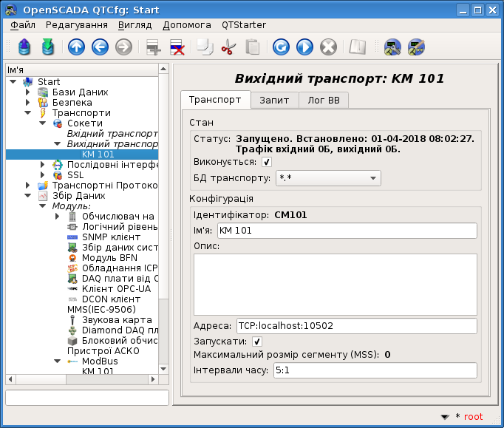
Task: Collapse the Start root node
Action: click(13, 81)
